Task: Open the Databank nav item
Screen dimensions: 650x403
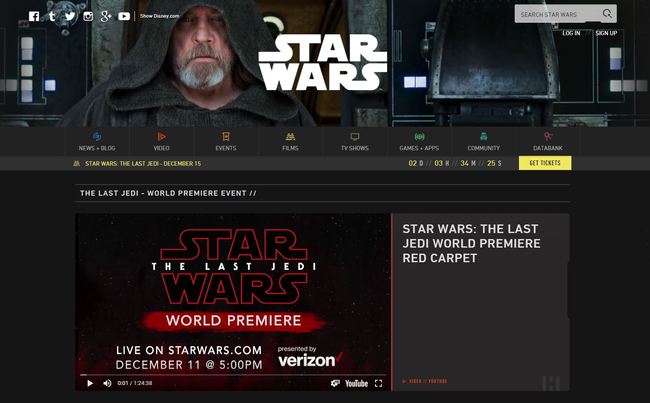Action: 548,141
